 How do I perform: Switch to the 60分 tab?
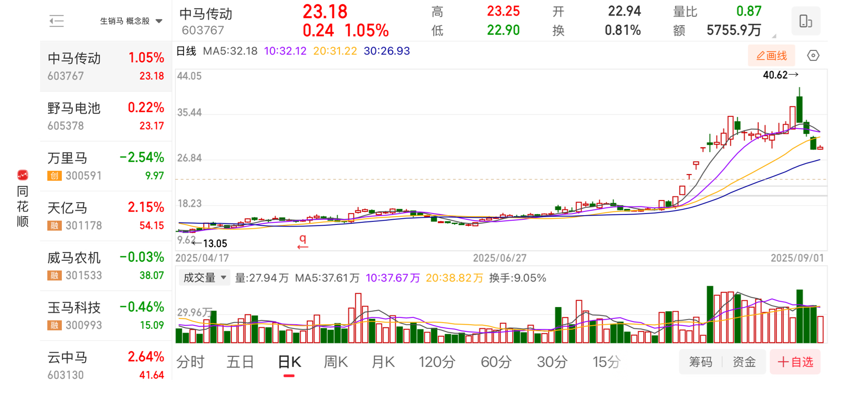[x=496, y=362]
